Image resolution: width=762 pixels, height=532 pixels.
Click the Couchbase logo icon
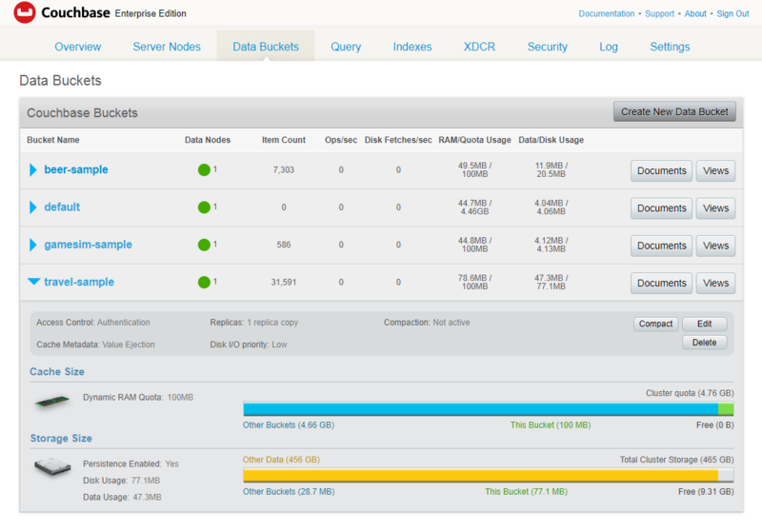25,12
